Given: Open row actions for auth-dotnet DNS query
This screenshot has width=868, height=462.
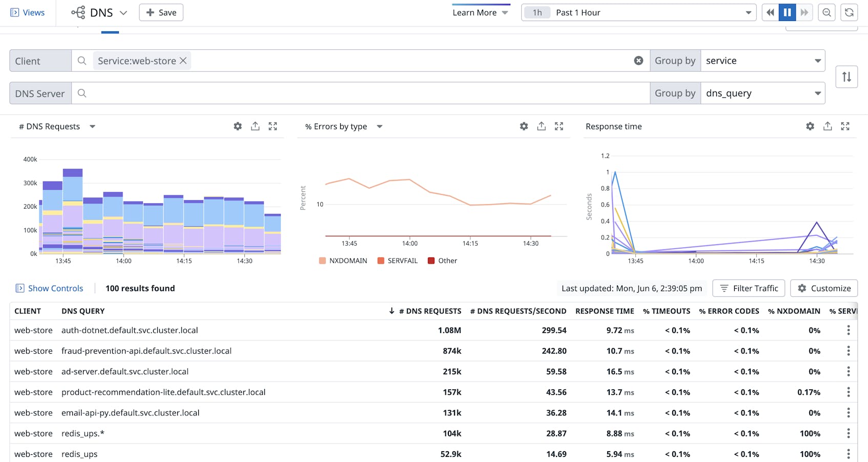Looking at the screenshot, I should pyautogui.click(x=849, y=330).
